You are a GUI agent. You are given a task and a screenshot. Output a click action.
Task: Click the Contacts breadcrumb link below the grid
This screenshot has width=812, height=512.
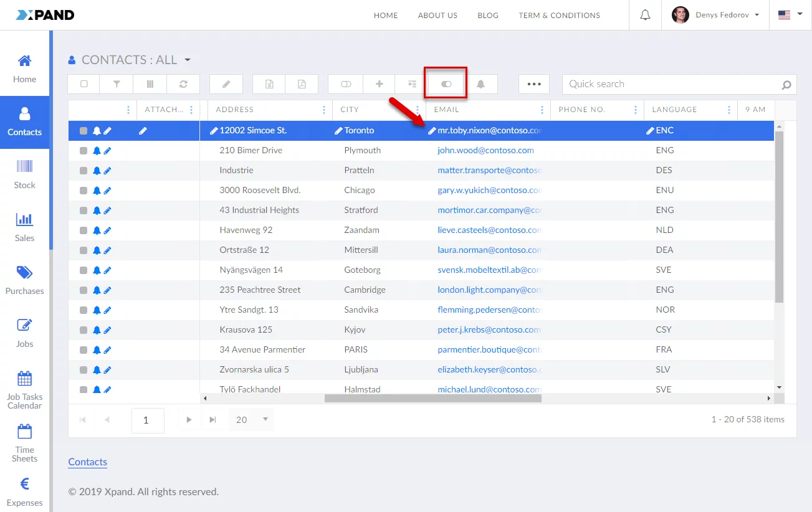(x=88, y=462)
